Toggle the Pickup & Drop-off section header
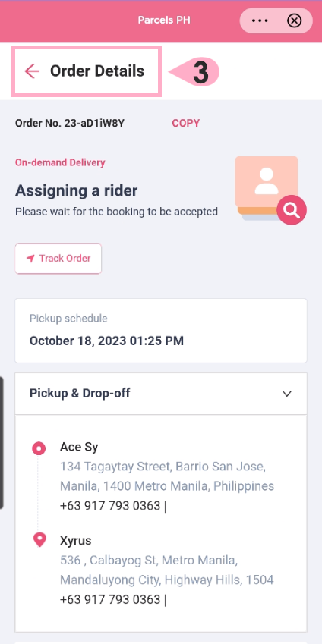 (x=161, y=394)
